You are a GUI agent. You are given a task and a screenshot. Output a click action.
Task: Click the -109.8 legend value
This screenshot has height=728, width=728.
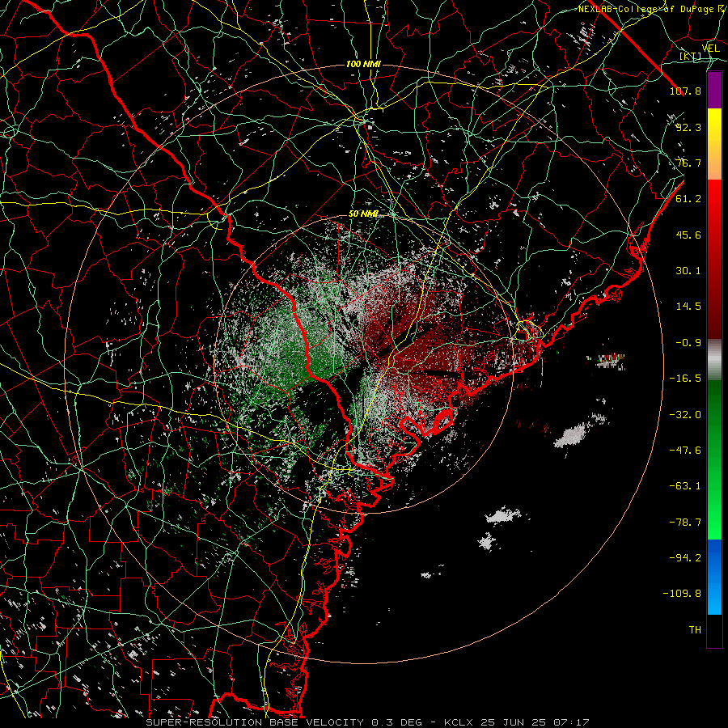[682, 594]
